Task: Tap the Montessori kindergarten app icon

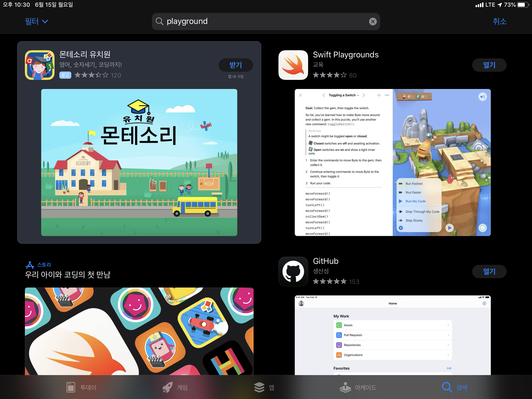Action: (40, 65)
